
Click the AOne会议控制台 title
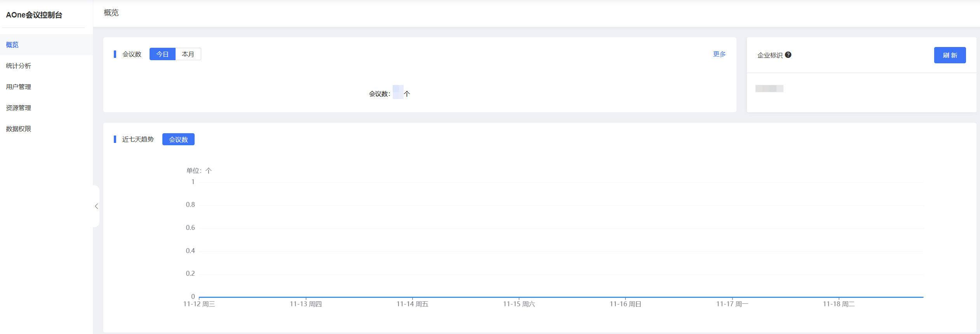tap(34, 15)
